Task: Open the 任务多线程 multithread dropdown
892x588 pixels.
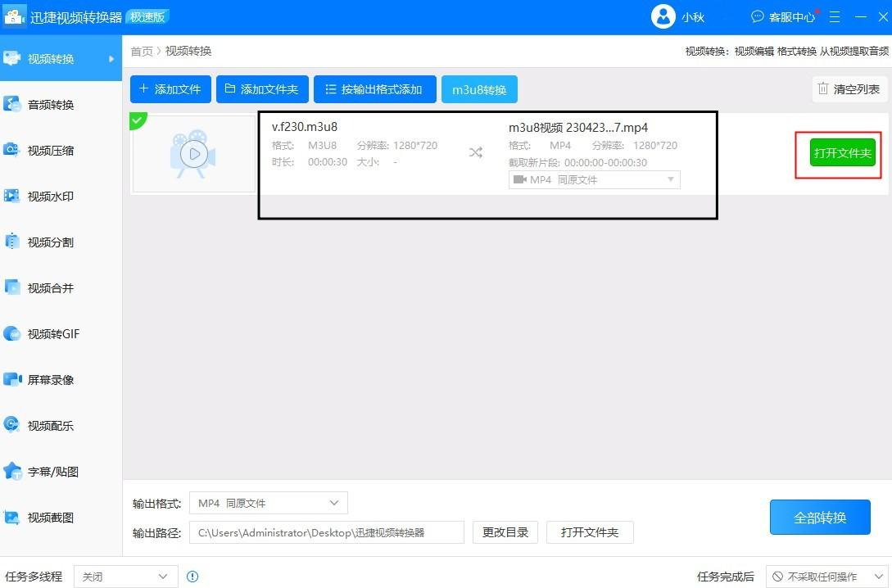Action: click(x=125, y=577)
